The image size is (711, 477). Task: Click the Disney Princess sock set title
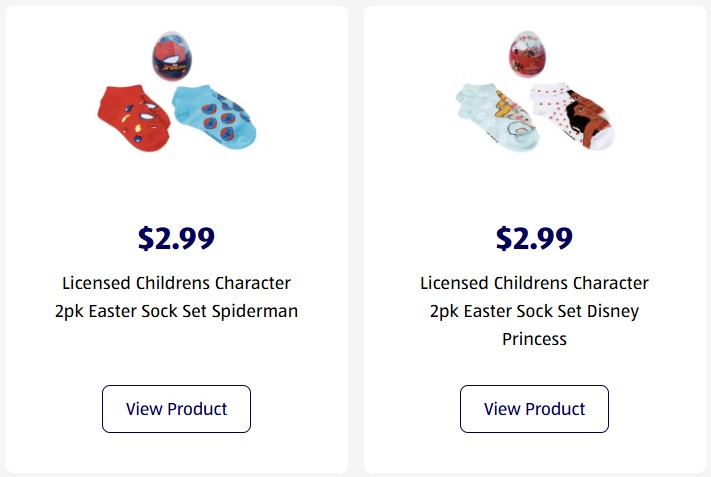[x=534, y=311]
